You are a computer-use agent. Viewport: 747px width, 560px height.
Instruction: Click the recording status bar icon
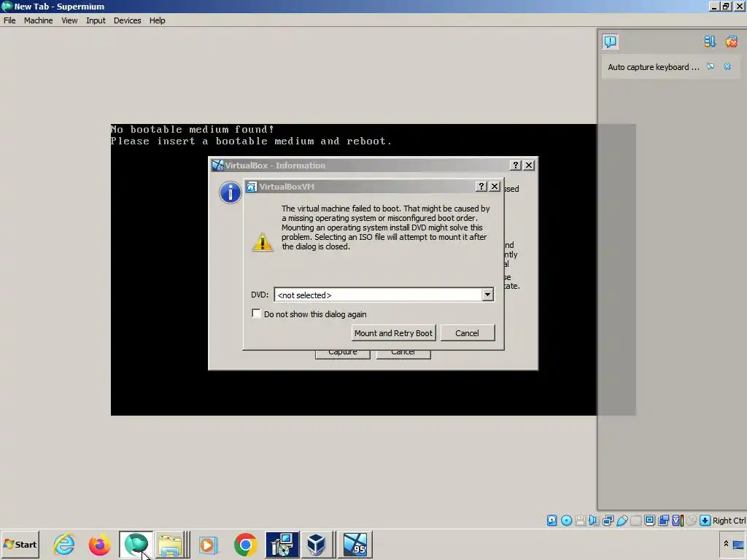663,521
